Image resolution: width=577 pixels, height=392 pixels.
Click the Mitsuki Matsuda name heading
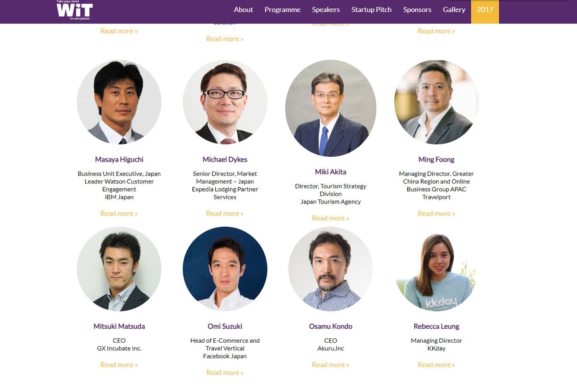[119, 326]
